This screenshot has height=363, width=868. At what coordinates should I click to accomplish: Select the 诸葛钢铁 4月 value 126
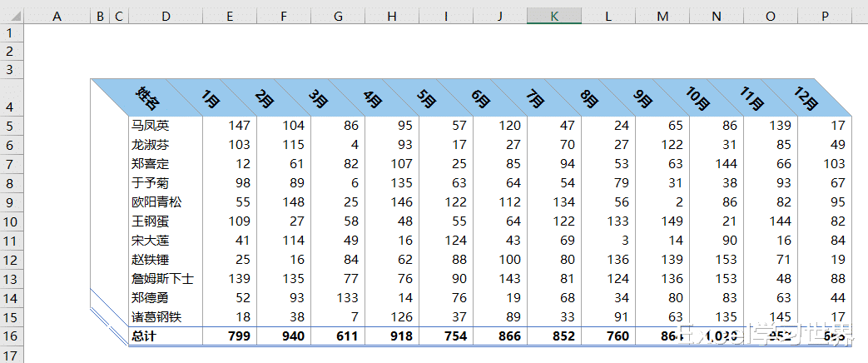tap(392, 317)
